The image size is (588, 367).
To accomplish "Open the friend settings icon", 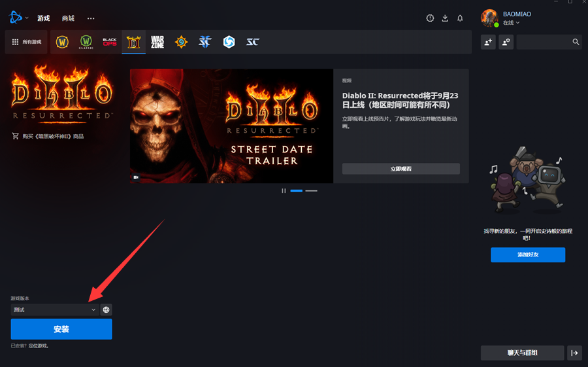I will (x=506, y=42).
